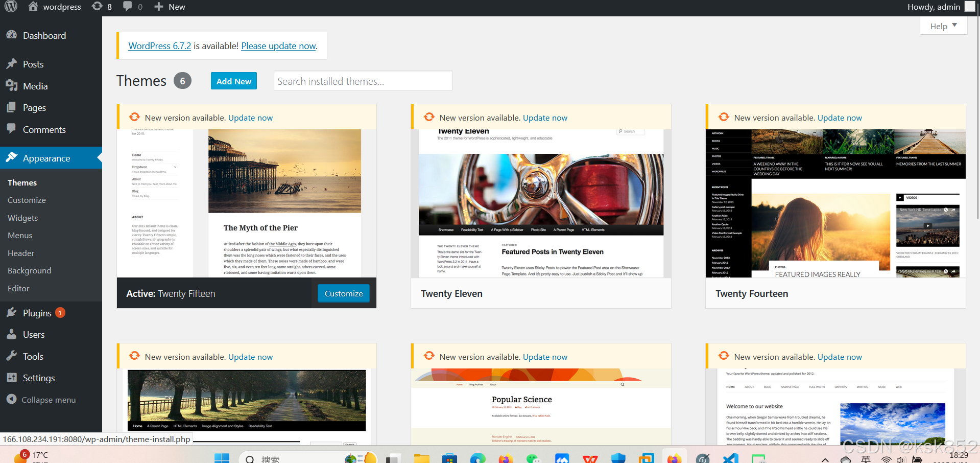Open the Twenty Fifteen theme screenshot
The height and width of the screenshot is (463, 980).
click(247, 203)
